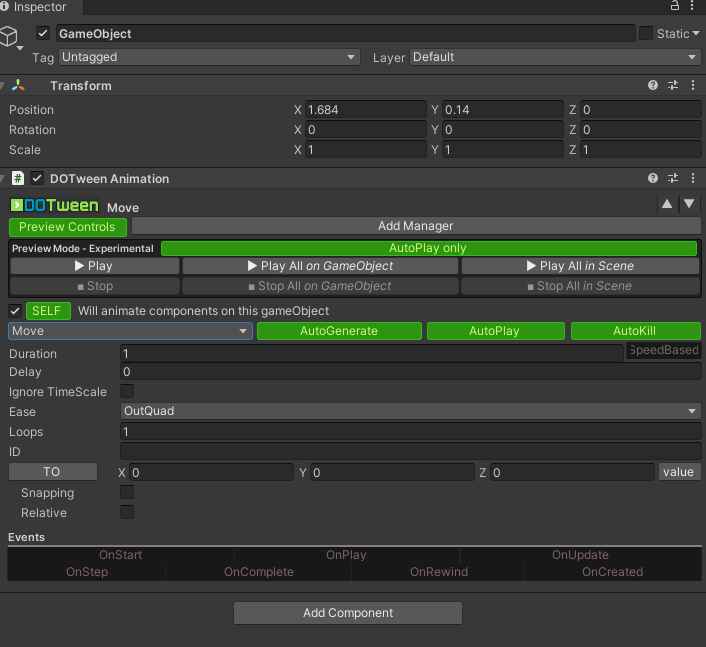
Task: Uncheck the SELF target checkbox
Action: (15, 311)
